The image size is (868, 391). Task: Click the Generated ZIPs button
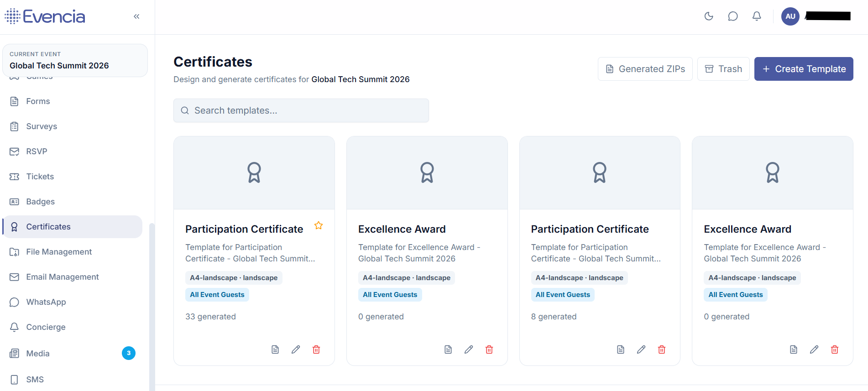pos(645,69)
